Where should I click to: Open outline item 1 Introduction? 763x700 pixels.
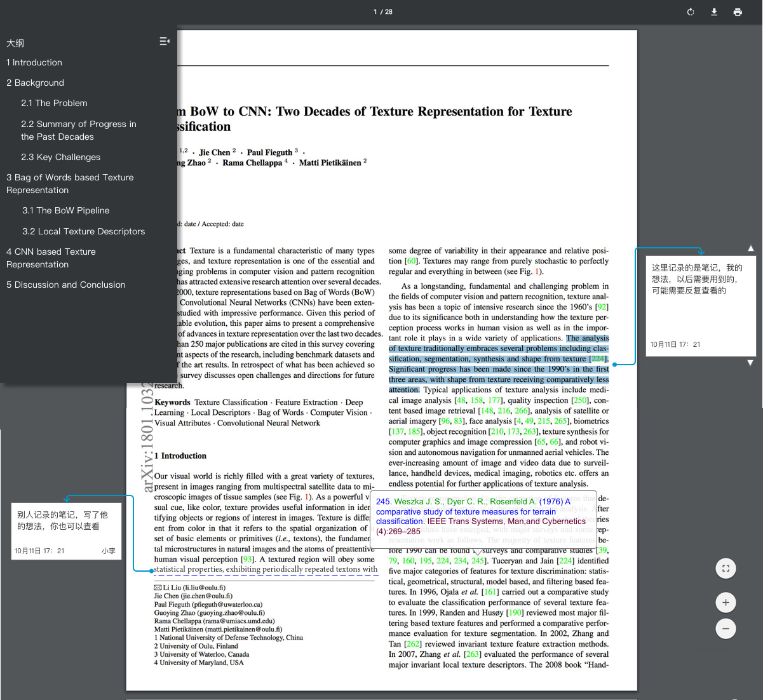coord(34,62)
